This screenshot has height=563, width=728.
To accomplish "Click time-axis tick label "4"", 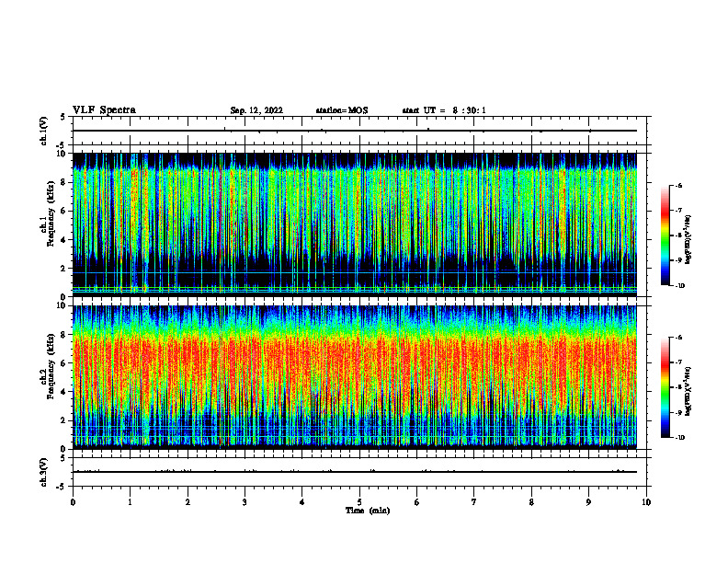I will click(301, 502).
